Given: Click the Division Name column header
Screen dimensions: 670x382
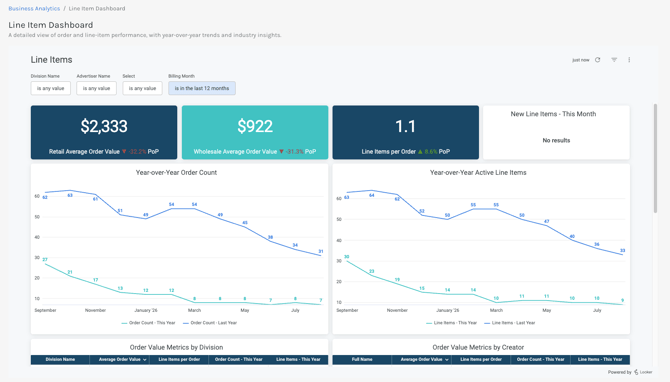Looking at the screenshot, I should (x=60, y=359).
